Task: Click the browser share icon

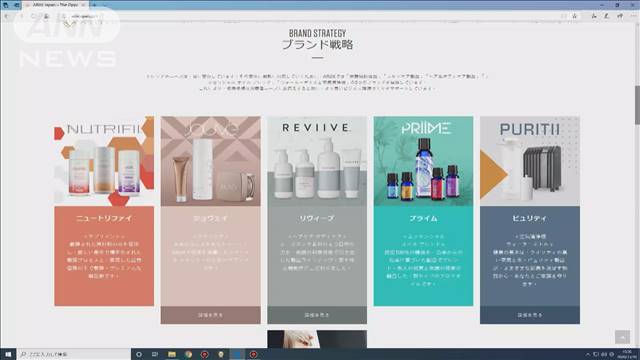Action: (620, 16)
